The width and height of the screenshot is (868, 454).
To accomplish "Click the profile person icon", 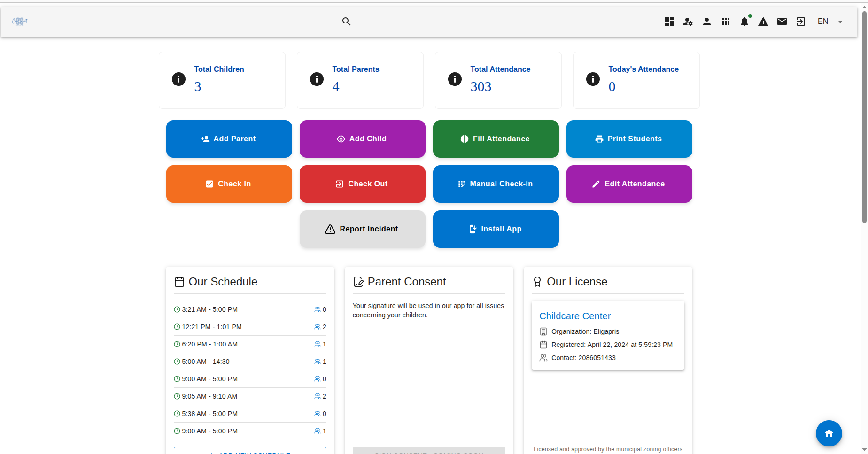I will click(x=707, y=22).
